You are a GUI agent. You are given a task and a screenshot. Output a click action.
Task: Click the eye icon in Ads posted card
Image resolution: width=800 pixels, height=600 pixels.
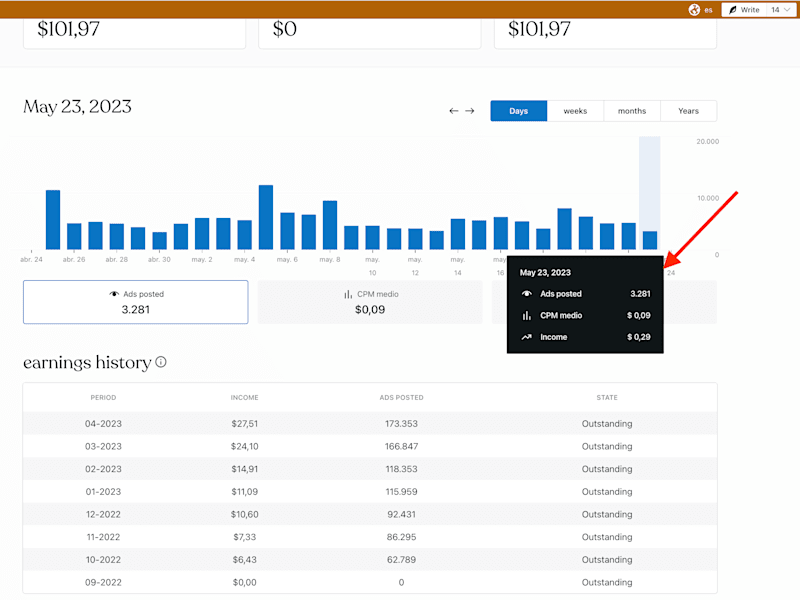(114, 294)
